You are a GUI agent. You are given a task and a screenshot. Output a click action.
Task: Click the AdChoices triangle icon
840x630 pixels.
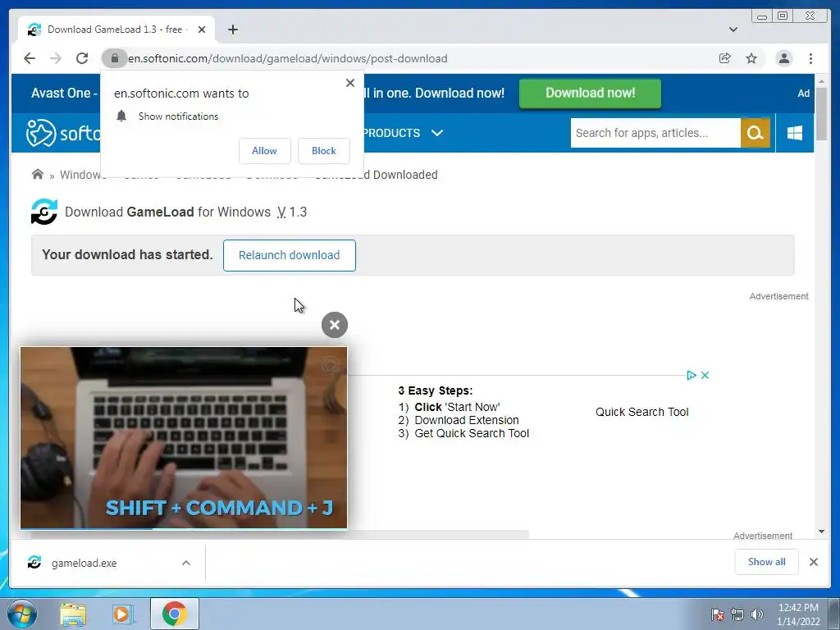click(691, 375)
